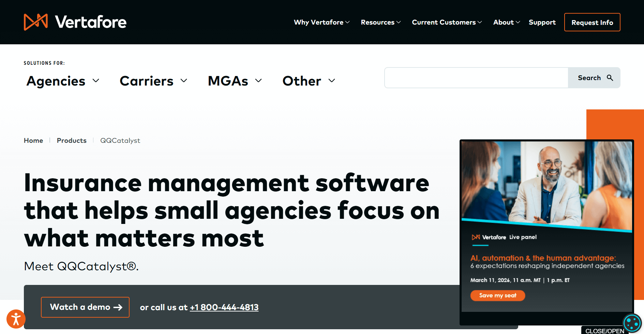Expand the Other solutions dropdown
This screenshot has height=334, width=644.
(x=309, y=81)
